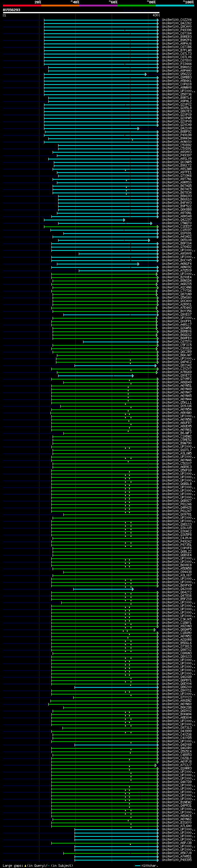
Task: Click the UniRef100_Q56ZZ2 label
Action: point(176,74)
